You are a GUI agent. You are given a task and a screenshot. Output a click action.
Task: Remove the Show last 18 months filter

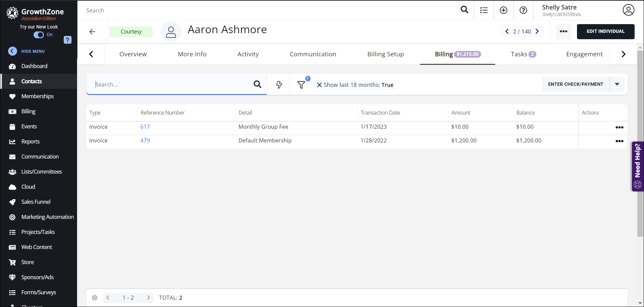coord(319,85)
